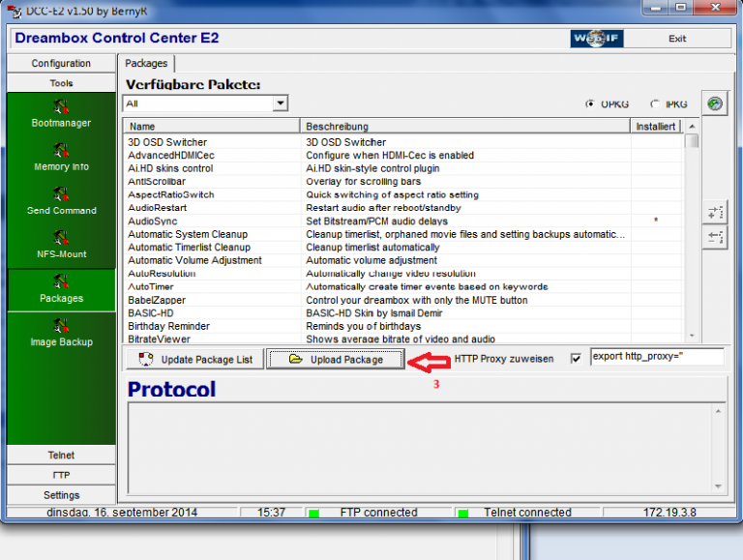Open the Memory Info tool
This screenshot has width=743, height=560.
[60, 157]
